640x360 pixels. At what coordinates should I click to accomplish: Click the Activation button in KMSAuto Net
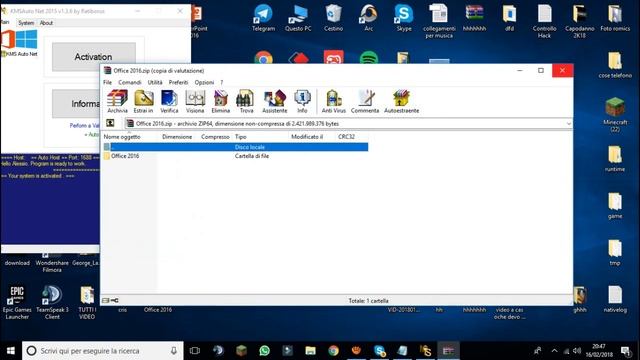(93, 57)
